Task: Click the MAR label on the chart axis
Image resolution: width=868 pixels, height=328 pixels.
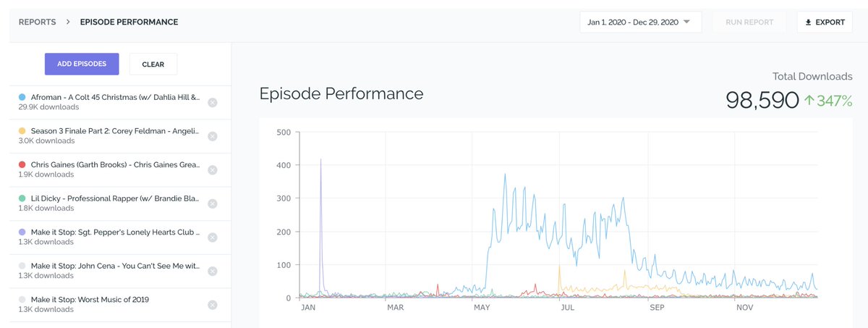Action: (395, 307)
